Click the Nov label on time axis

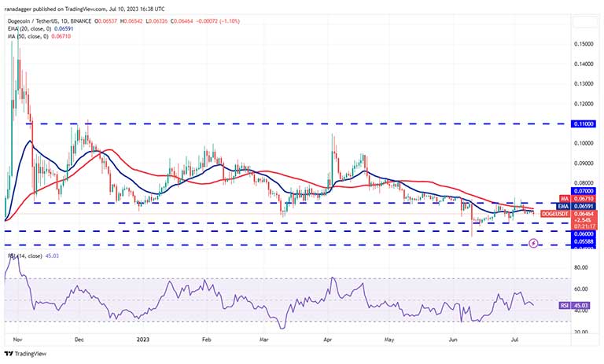click(17, 340)
